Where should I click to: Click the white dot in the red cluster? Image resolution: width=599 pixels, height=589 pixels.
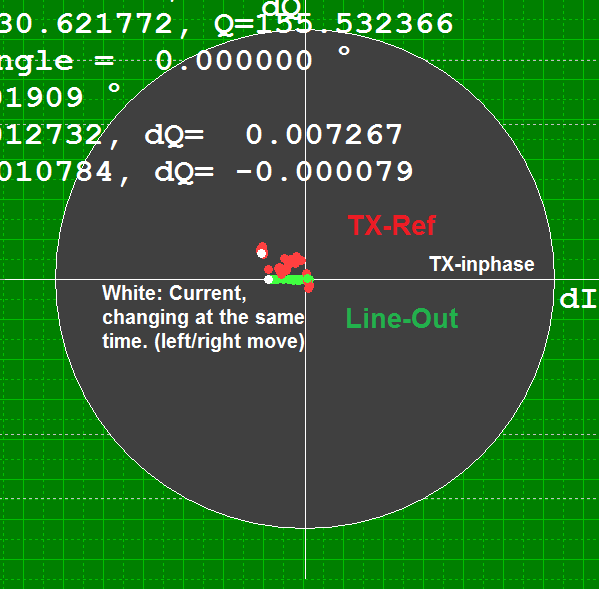262,253
